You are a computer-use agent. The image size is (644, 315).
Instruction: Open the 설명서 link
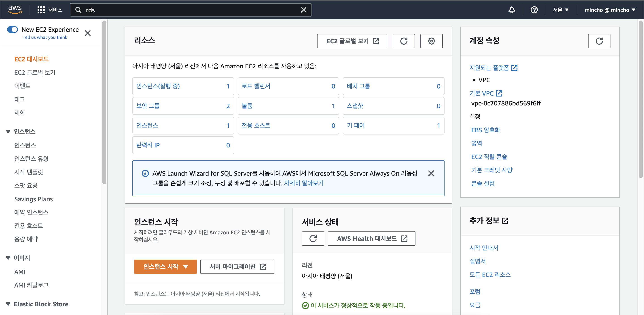(x=477, y=261)
